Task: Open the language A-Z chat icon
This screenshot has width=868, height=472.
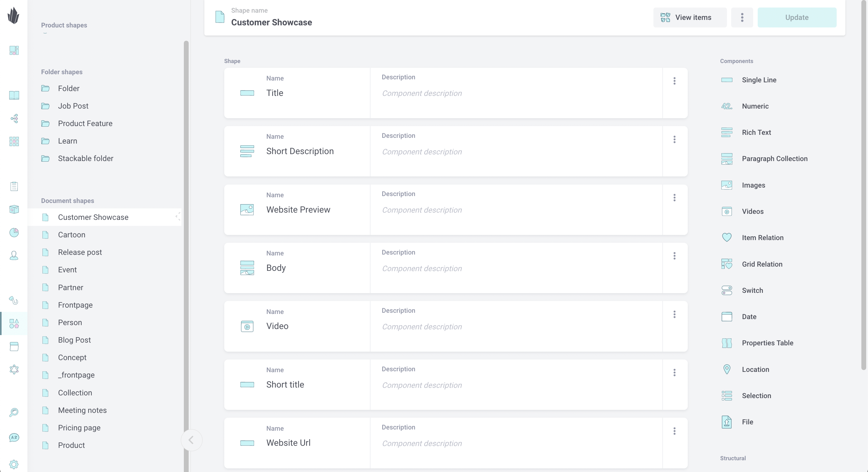Action: pos(14,438)
